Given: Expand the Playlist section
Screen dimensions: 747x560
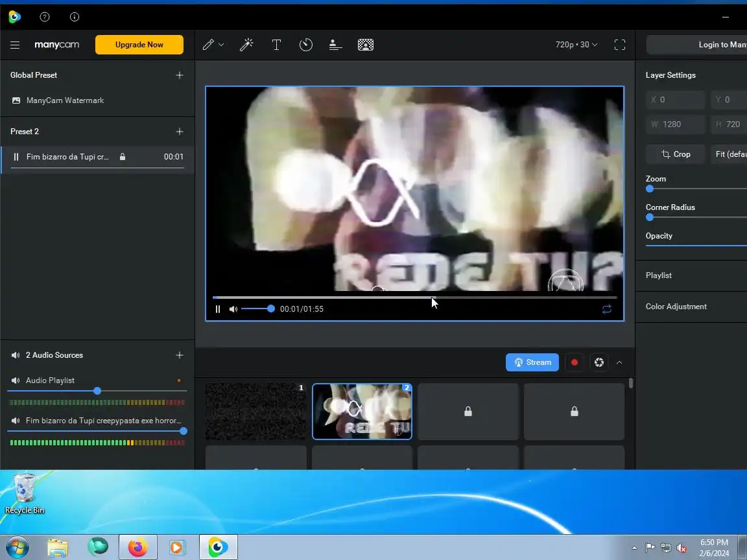Looking at the screenshot, I should point(691,275).
